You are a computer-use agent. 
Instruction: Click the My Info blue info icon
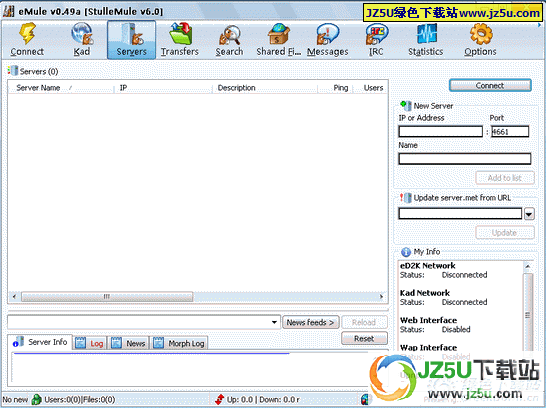406,252
